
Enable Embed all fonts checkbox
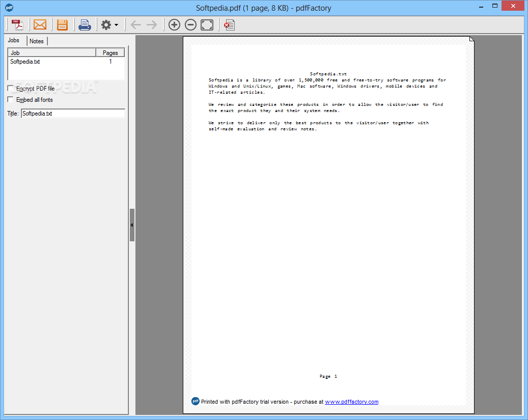point(11,99)
